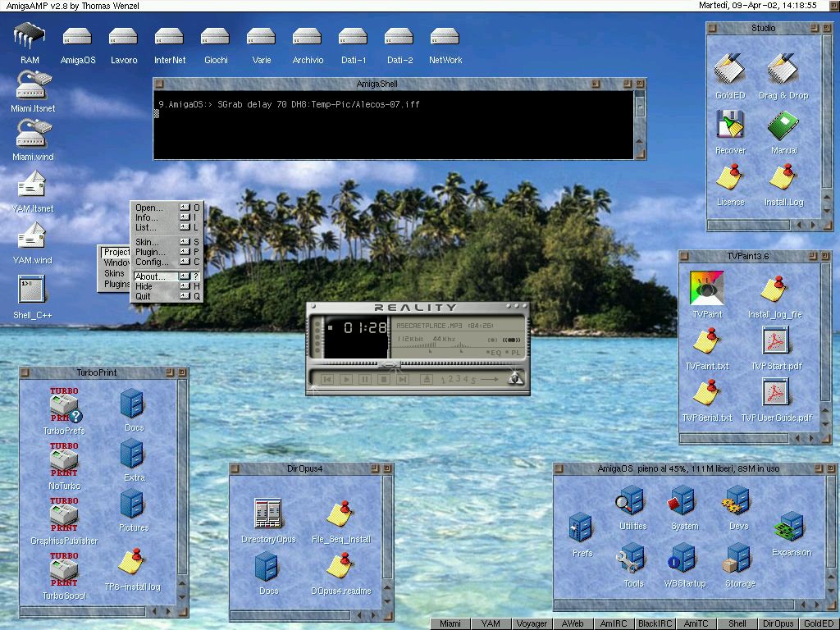
Task: Select About... from the Project menu
Action: pos(150,276)
